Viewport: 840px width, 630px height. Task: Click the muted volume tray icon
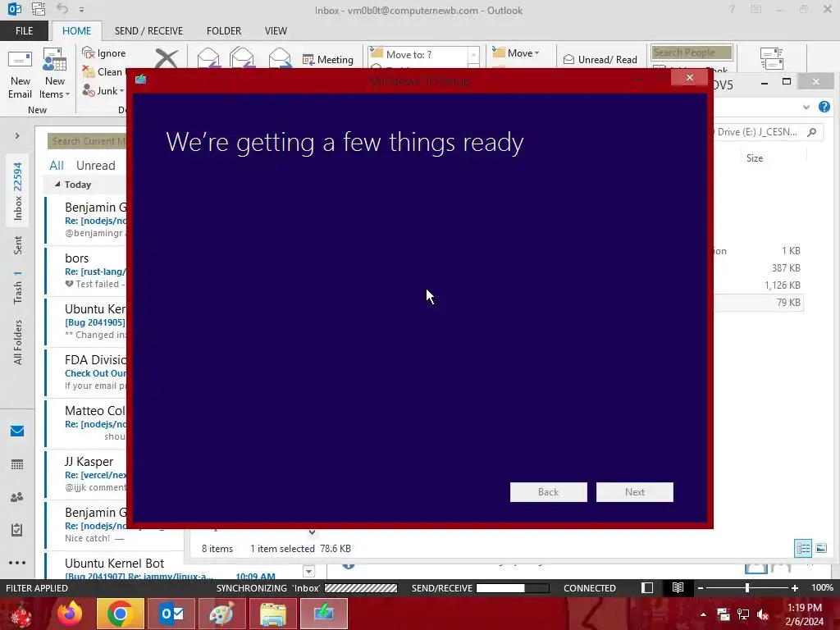coord(764,614)
